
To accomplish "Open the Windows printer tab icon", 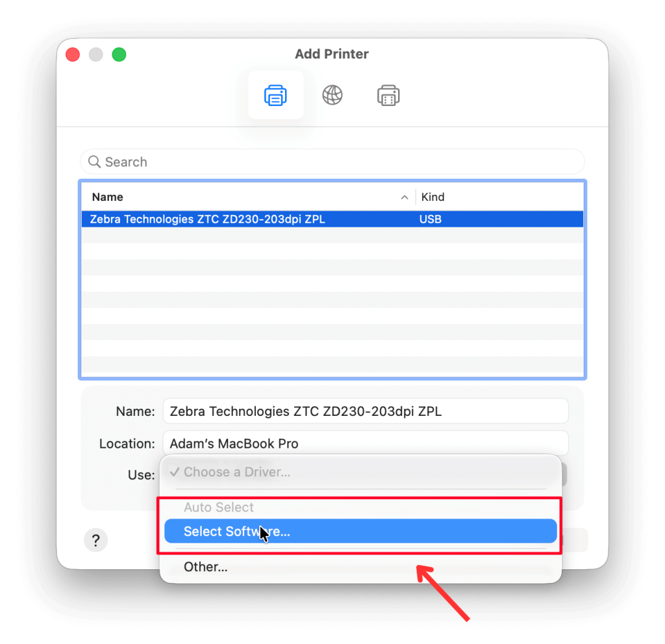I will [x=388, y=96].
